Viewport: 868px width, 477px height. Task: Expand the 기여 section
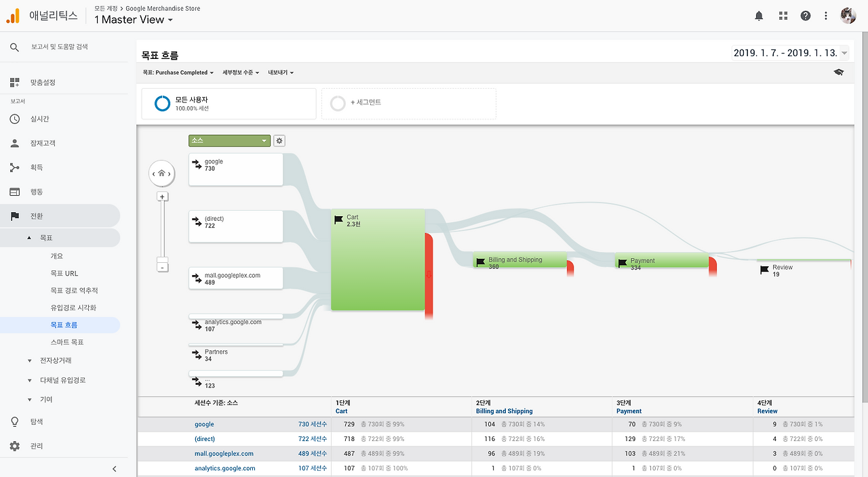click(28, 400)
